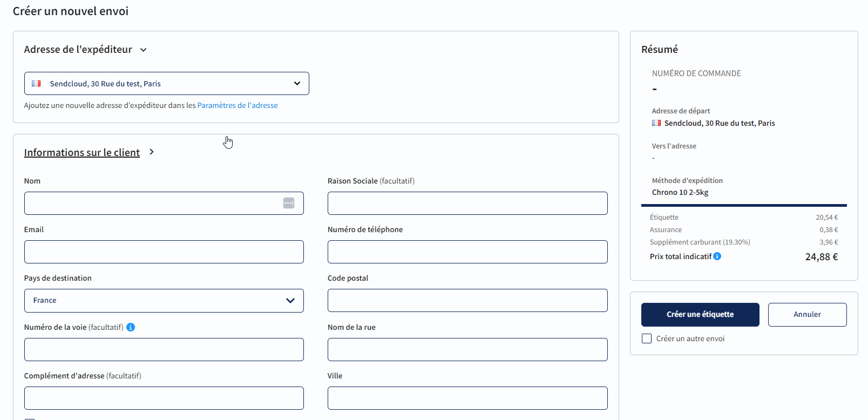Image resolution: width=868 pixels, height=420 pixels.
Task: Click the Annuler button
Action: 808,315
